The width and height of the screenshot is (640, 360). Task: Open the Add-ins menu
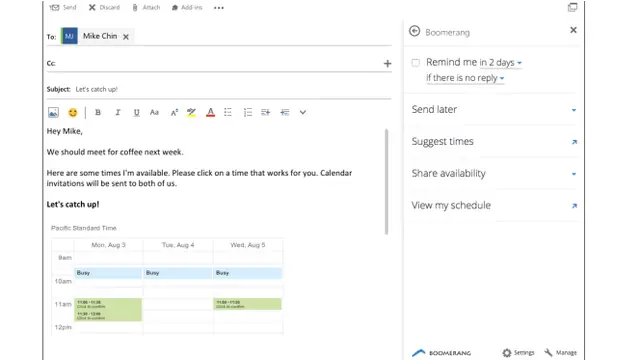187,7
